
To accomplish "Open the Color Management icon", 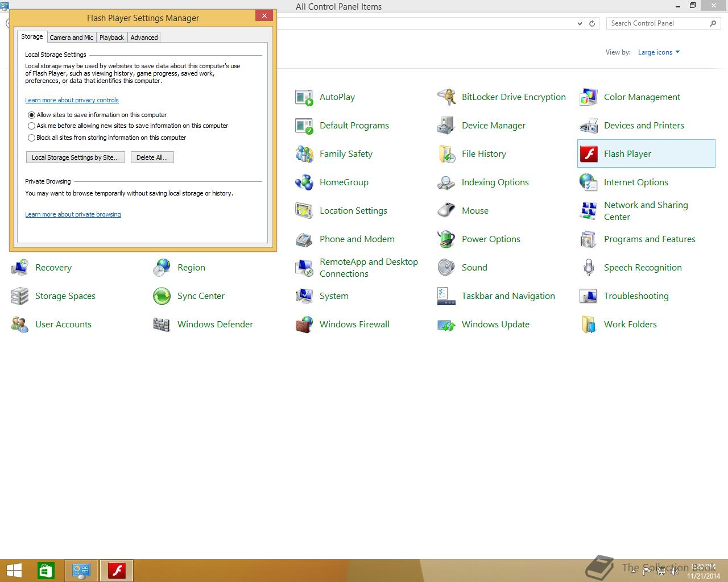I will [x=589, y=97].
